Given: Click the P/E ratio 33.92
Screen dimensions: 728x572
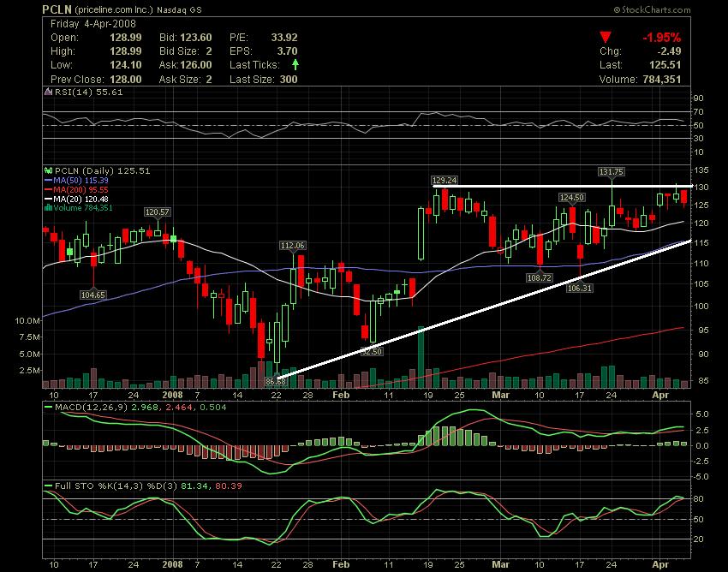Looking at the screenshot, I should pyautogui.click(x=284, y=38).
